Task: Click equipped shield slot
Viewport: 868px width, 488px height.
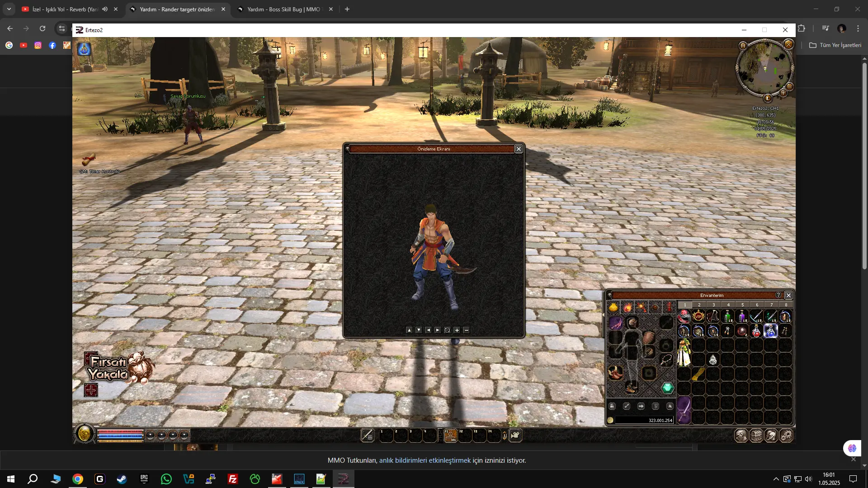Action: point(649,337)
